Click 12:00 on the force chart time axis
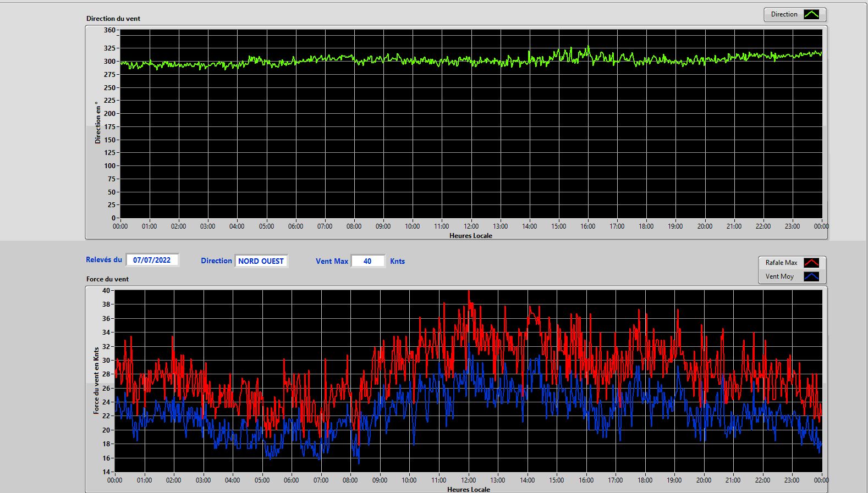The height and width of the screenshot is (493, 868). pyautogui.click(x=468, y=480)
